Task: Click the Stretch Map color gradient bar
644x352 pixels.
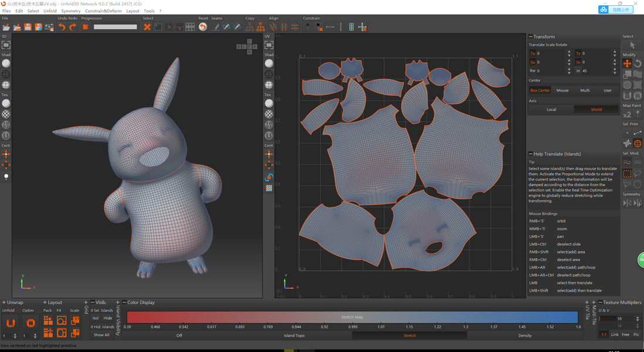Action: (352, 317)
